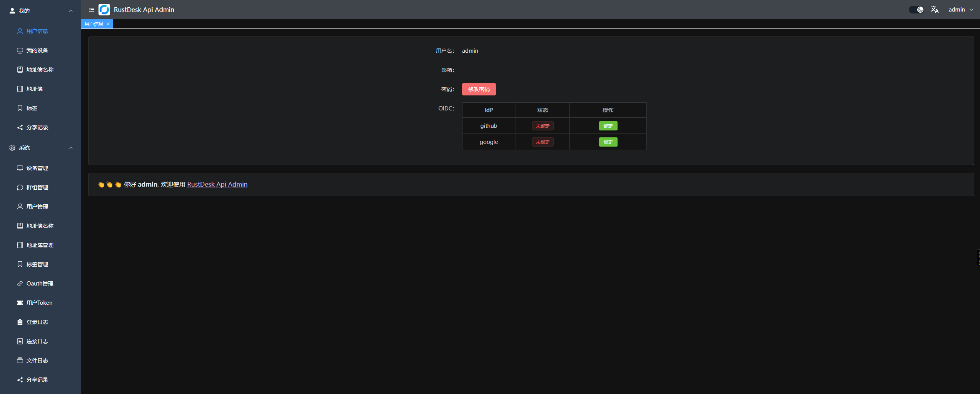Follow the RustDesk Api Admin welcome link

217,184
